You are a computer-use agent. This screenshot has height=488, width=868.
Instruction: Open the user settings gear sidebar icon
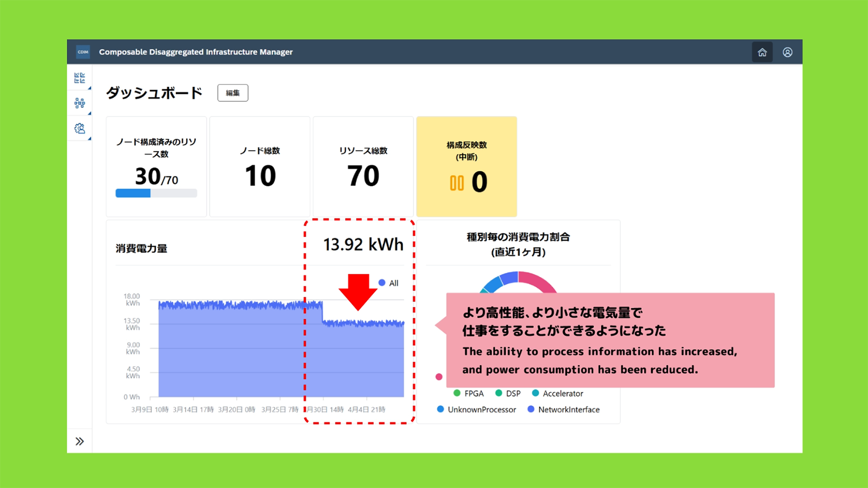(80, 129)
